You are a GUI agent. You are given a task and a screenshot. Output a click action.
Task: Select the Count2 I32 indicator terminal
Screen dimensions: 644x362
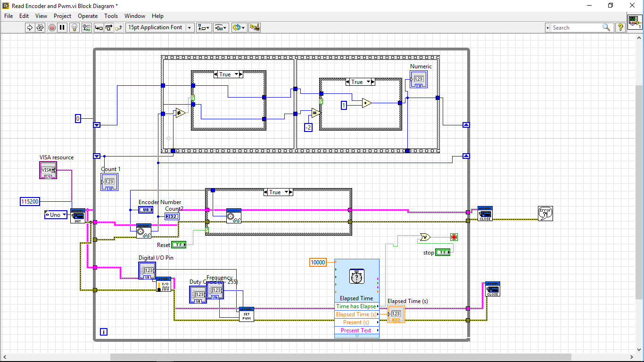pos(172,216)
